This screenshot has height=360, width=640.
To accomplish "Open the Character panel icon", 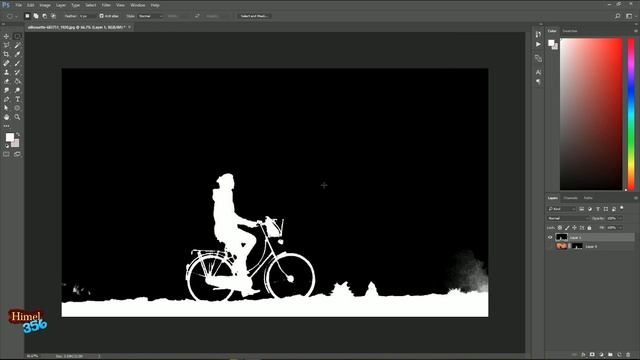I will (x=538, y=72).
